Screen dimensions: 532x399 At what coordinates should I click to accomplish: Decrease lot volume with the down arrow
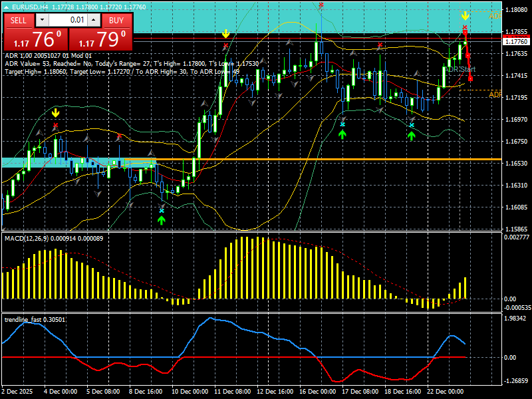click(42, 20)
